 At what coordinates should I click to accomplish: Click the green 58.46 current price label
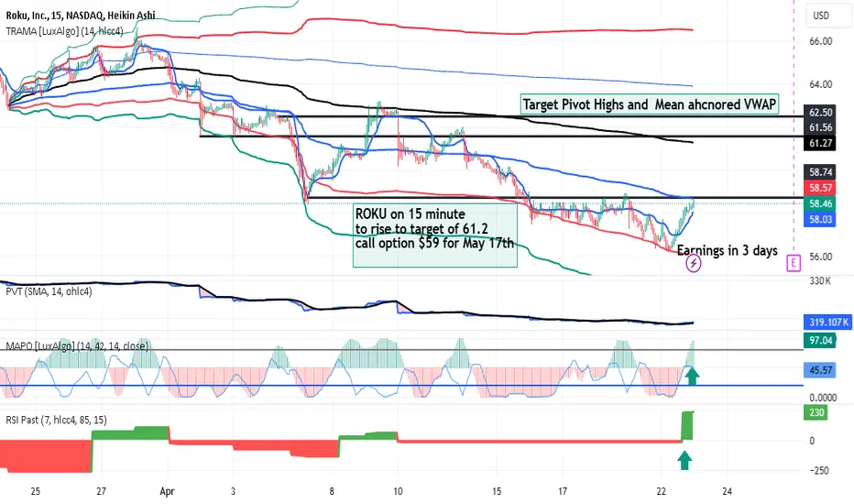coord(820,203)
